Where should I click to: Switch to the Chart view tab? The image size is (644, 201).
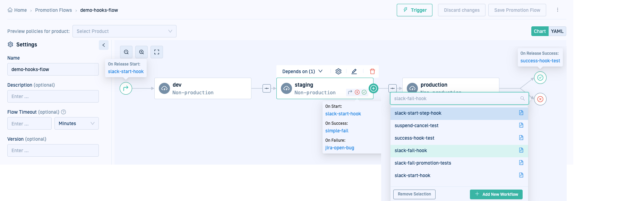[540, 31]
